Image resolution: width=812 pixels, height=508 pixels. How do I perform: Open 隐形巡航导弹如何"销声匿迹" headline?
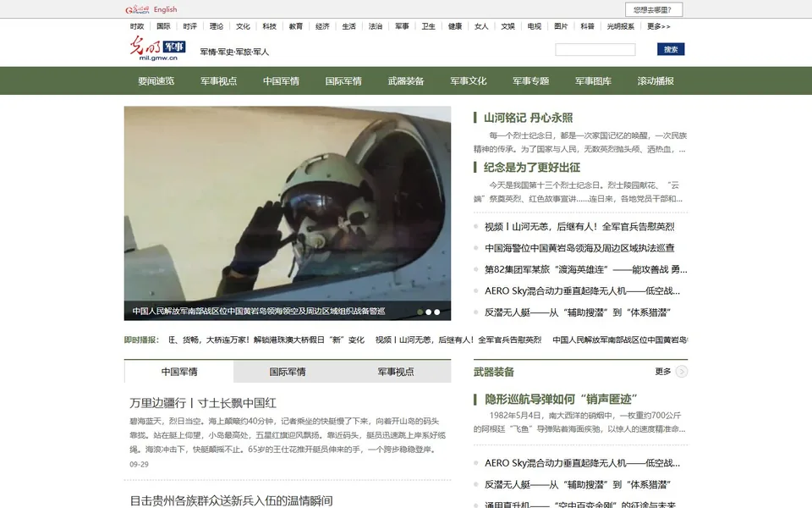pos(561,399)
